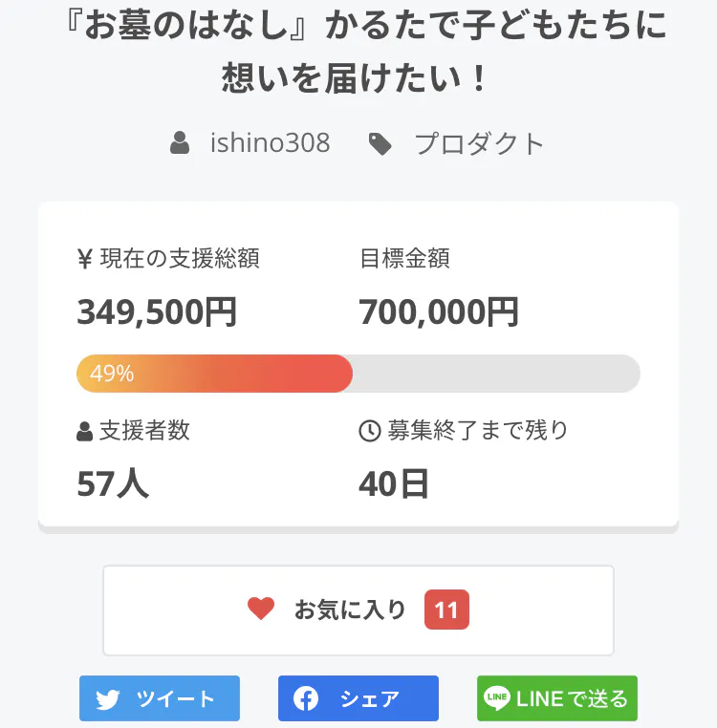Click the Twitter bird icon

coord(108,699)
